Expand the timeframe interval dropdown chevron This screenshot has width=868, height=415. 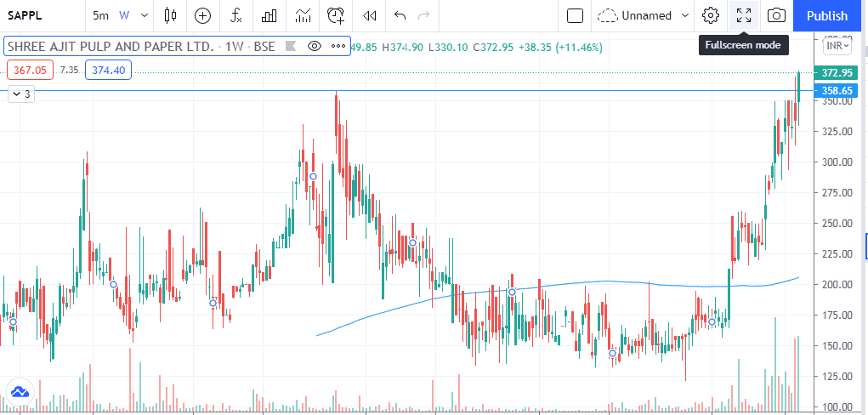145,15
